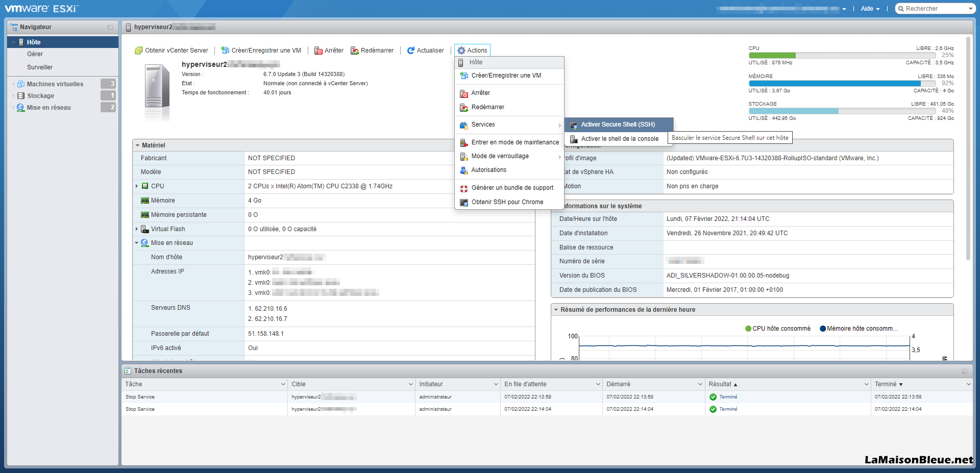Viewport: 980px width, 473px height.
Task: Click the first Stop Service task row
Action: tap(547, 397)
